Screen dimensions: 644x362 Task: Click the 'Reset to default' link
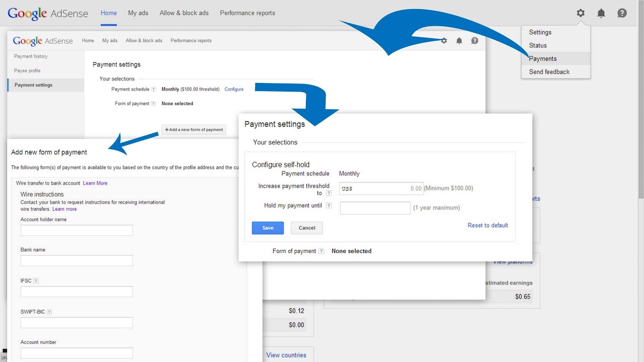click(x=488, y=225)
